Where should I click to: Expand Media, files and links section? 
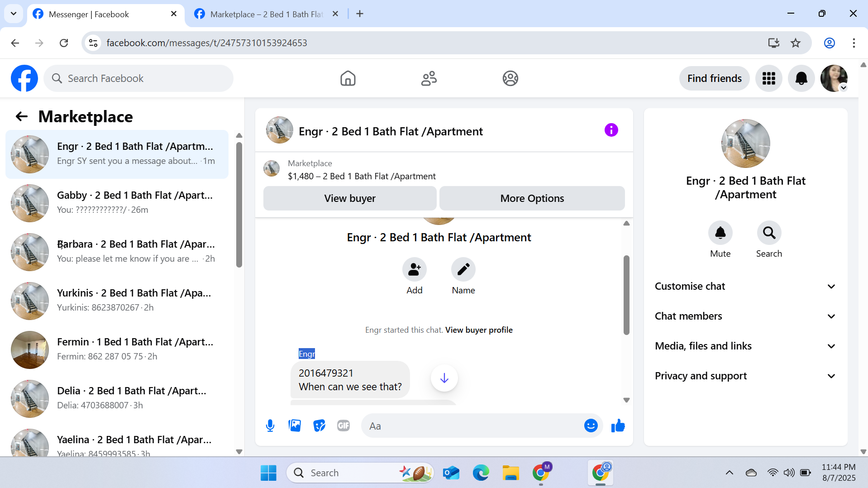point(745,346)
